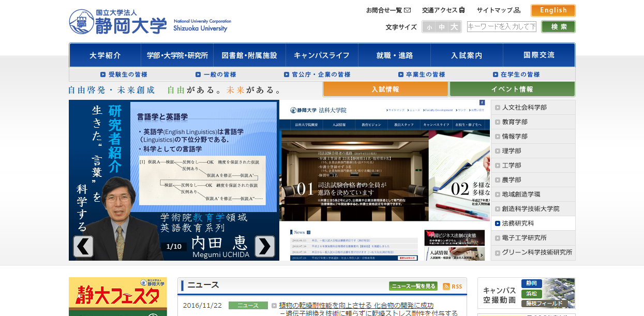
Task: Open 創造科学技術大学院 link
Action: point(533,209)
